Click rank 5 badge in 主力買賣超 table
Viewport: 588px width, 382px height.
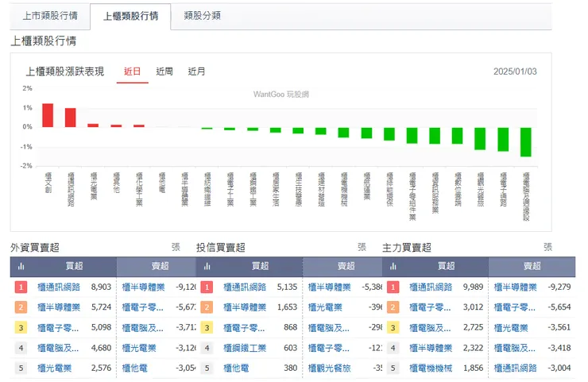click(393, 368)
